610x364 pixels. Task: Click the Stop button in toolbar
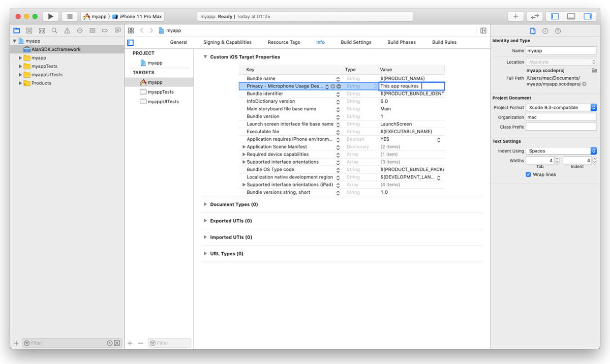tap(70, 16)
